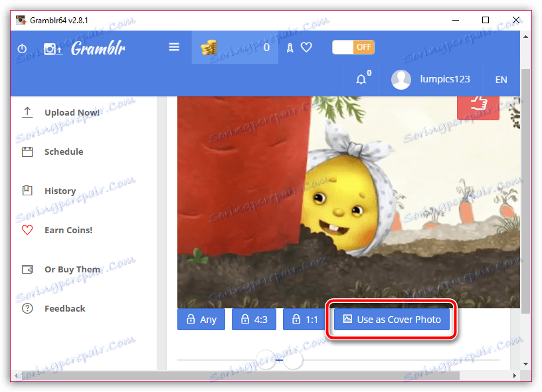Open the Or Buy Them section
Image resolution: width=542 pixels, height=392 pixels.
(72, 269)
